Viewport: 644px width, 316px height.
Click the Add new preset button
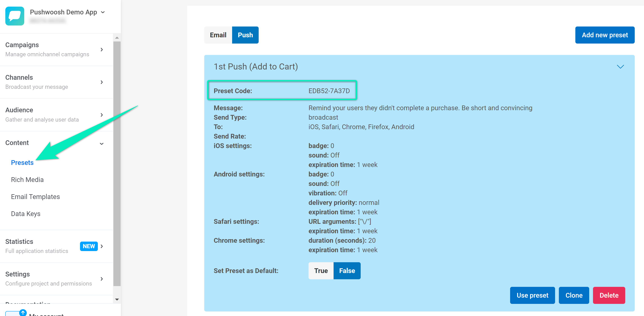click(x=605, y=35)
